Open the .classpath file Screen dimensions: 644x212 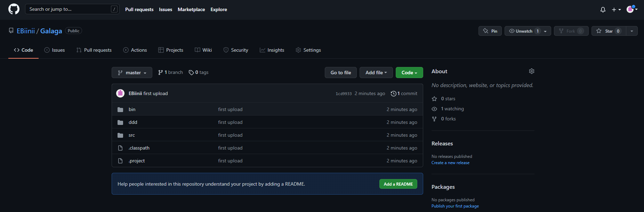139,148
